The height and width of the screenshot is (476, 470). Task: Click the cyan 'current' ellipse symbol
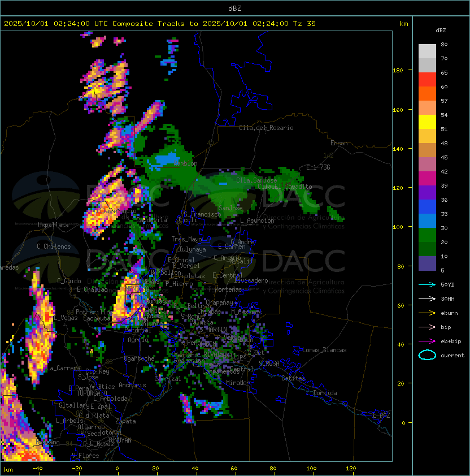tap(427, 355)
